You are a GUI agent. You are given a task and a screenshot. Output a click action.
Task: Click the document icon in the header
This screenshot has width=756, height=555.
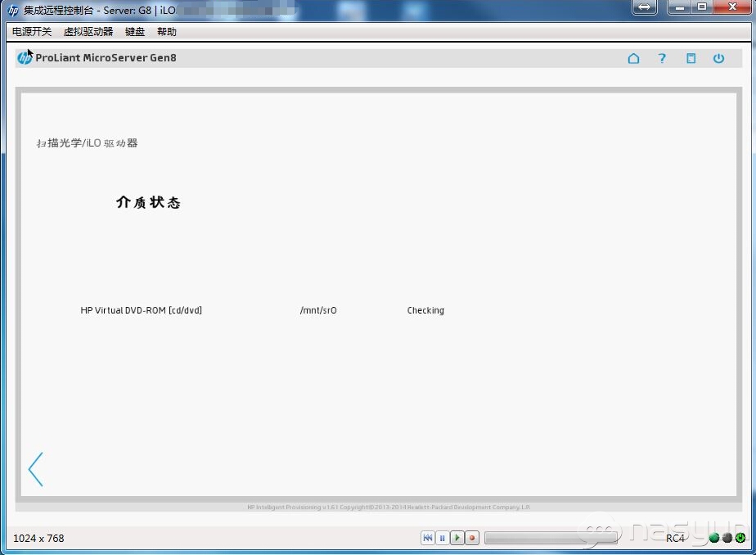(x=691, y=58)
